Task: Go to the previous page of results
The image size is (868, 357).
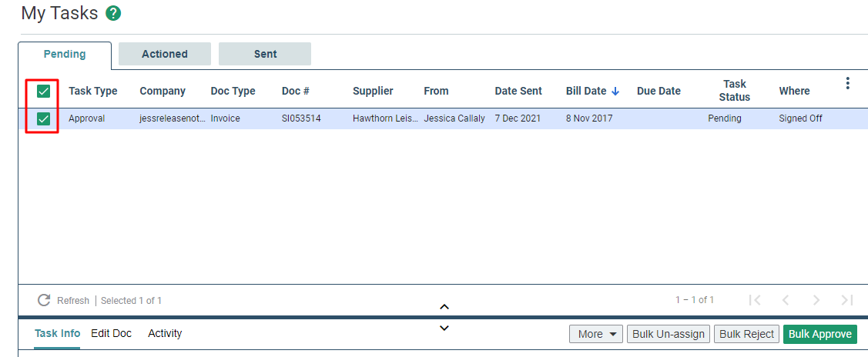Action: tap(785, 300)
